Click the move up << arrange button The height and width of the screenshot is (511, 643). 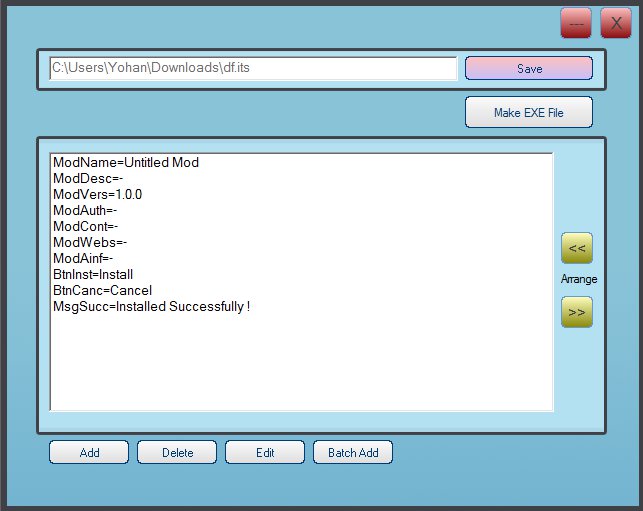(578, 247)
